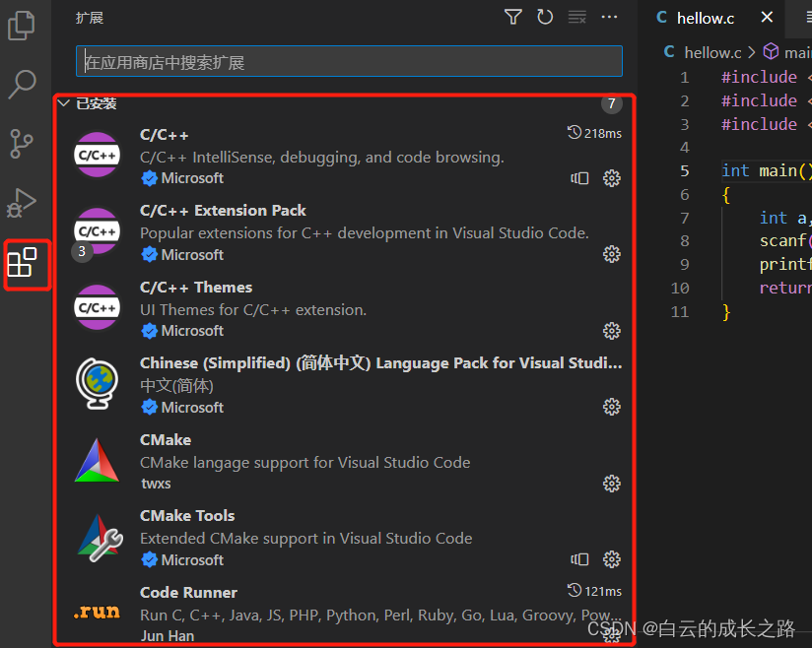Click line number 10 in the editor gutter

[x=680, y=288]
